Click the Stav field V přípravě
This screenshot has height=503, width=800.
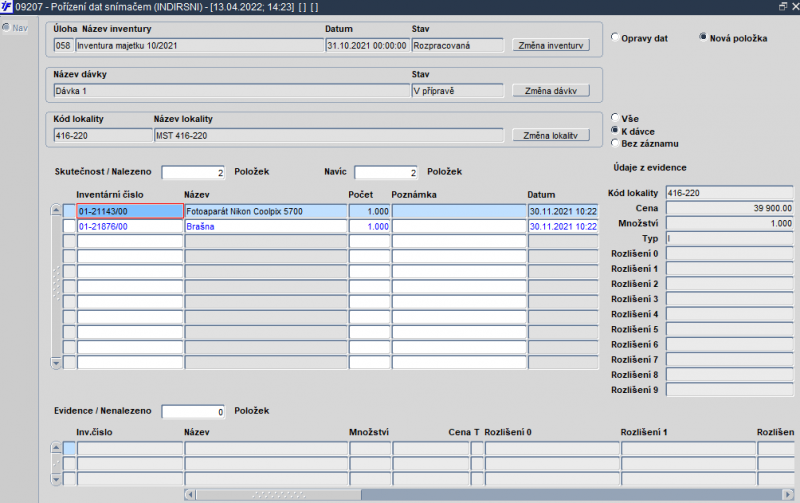coord(457,91)
